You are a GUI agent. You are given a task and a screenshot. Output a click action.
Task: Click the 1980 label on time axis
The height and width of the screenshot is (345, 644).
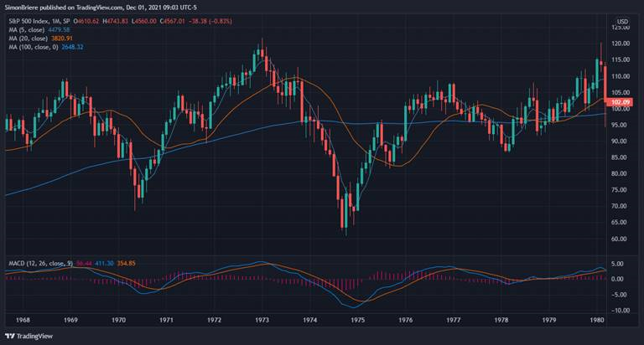click(599, 320)
